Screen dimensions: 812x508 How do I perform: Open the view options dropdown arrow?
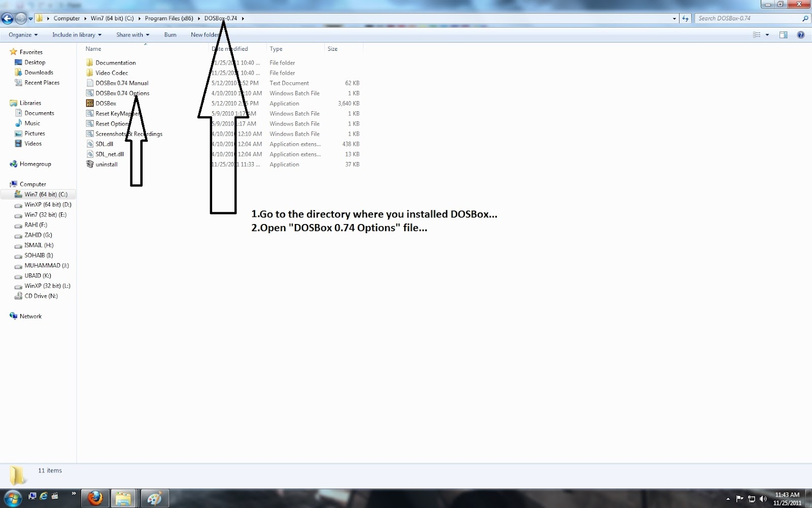pyautogui.click(x=767, y=35)
